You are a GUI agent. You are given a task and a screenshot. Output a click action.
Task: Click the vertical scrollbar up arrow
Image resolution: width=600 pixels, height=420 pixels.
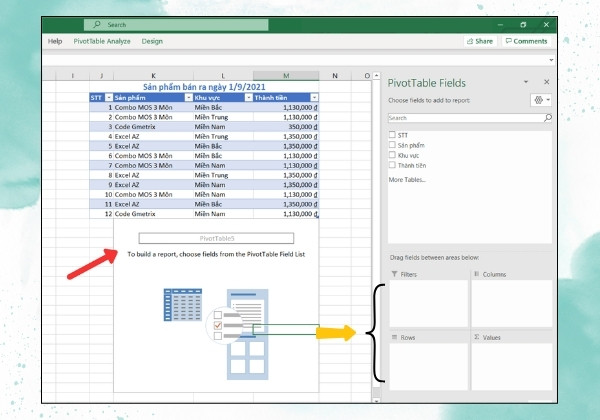click(x=376, y=76)
